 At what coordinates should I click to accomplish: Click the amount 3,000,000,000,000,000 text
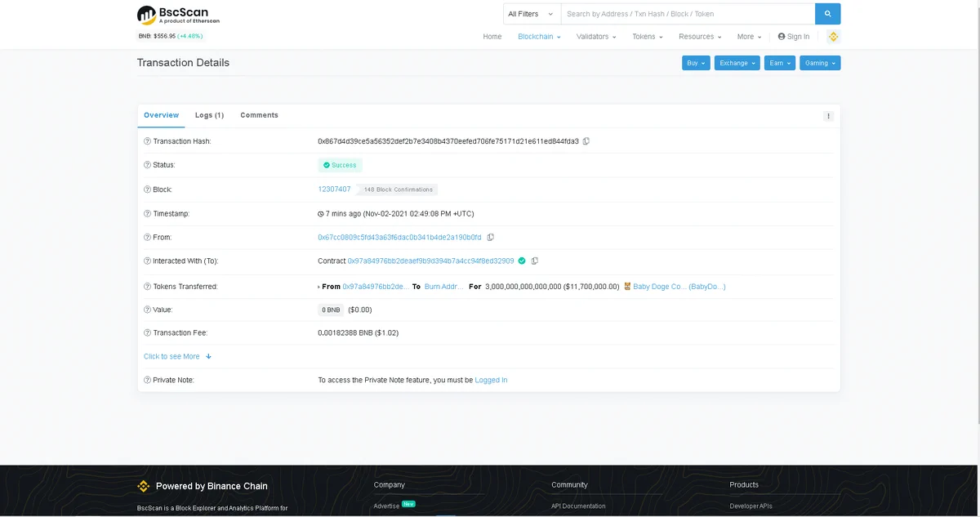click(523, 287)
